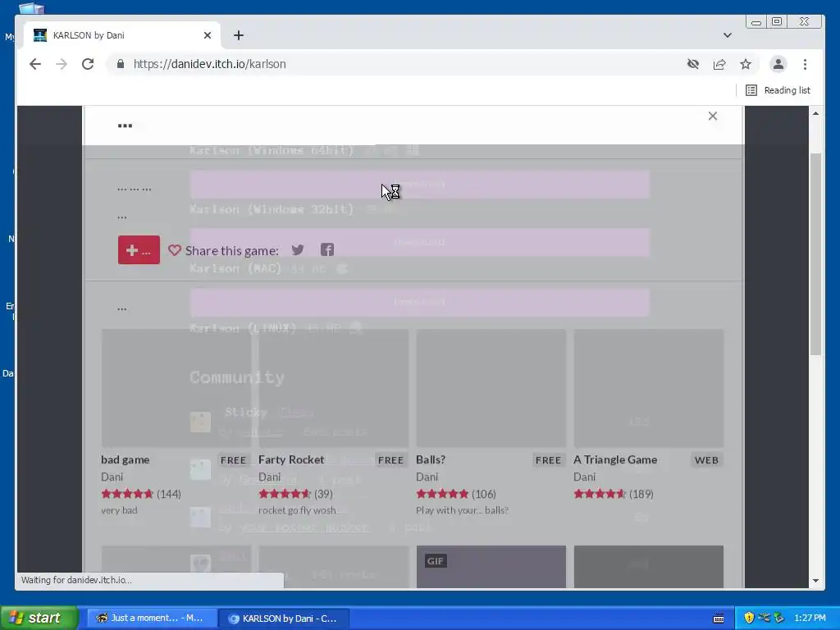Viewport: 840px width, 630px height.
Task: Click the FREE tag on Farty Rocket
Action: tap(390, 460)
